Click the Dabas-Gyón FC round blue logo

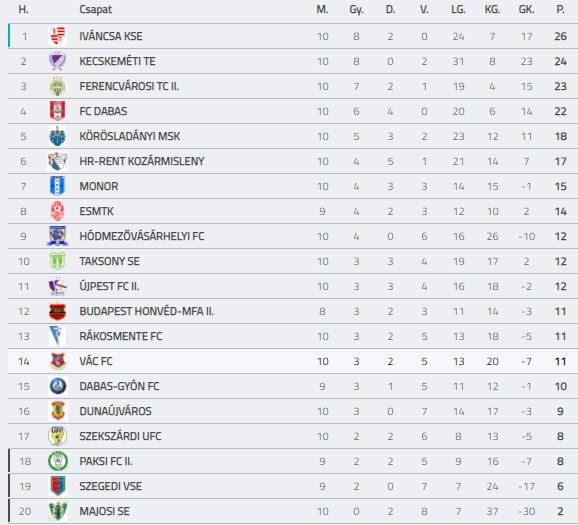point(58,386)
